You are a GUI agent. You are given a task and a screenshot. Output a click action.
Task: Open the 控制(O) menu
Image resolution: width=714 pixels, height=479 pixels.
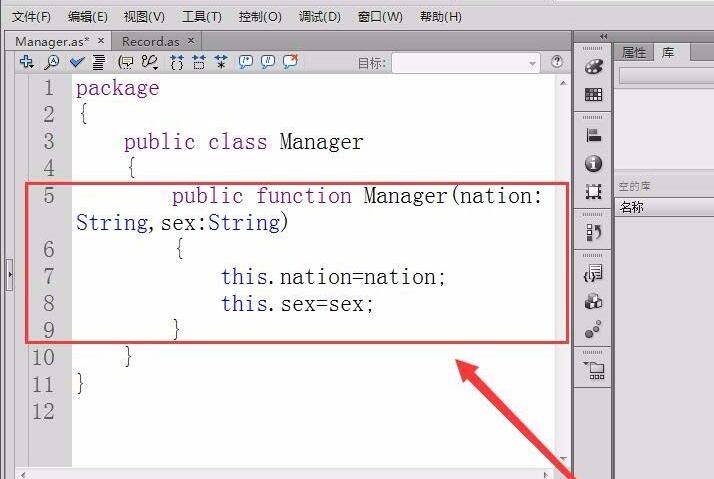click(x=260, y=17)
